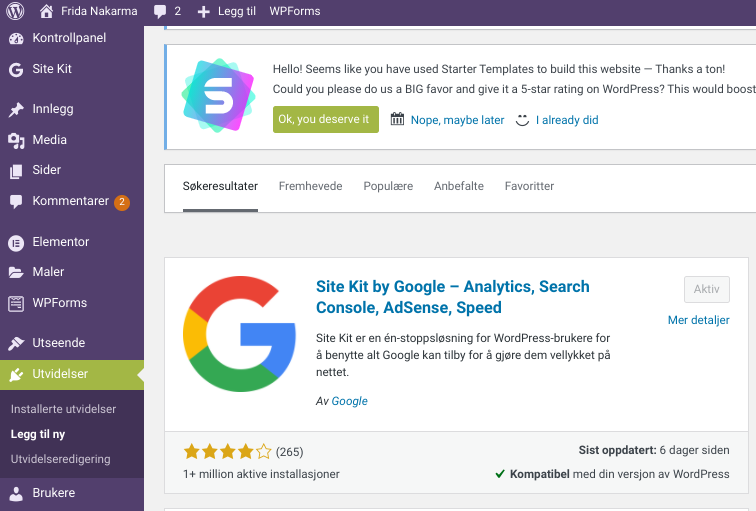Open Installerte utvidelser submenu item
This screenshot has width=756, height=511.
click(x=63, y=409)
